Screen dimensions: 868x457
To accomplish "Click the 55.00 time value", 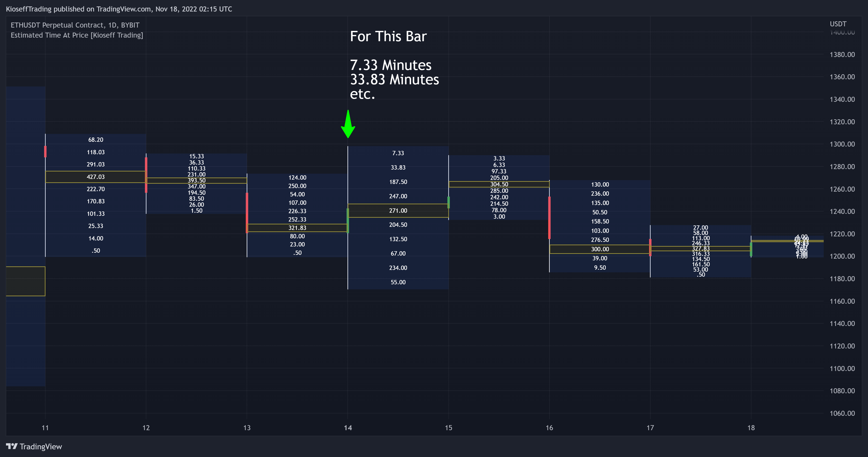I will click(x=398, y=282).
